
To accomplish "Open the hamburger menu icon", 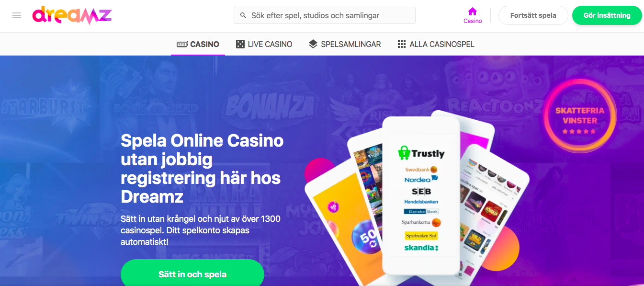I will click(x=17, y=15).
